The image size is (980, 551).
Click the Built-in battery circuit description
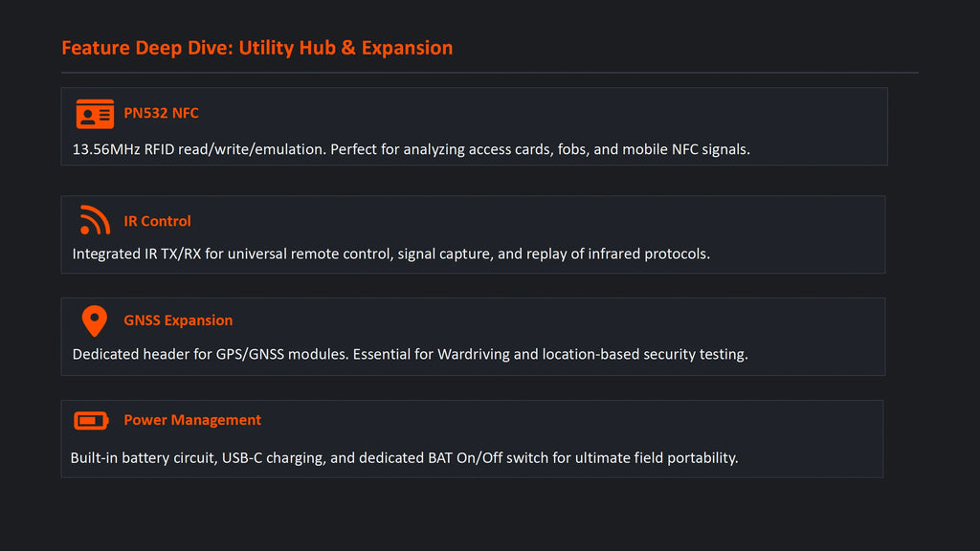[x=405, y=458]
